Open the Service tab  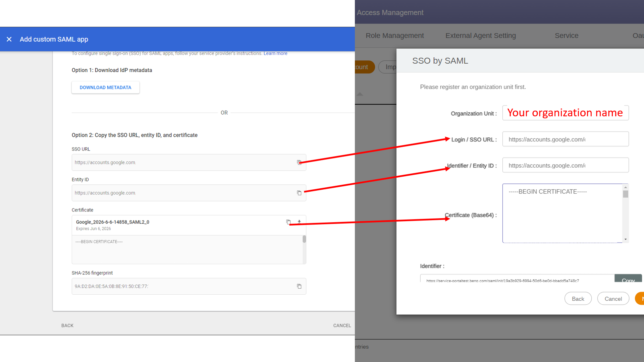pos(566,36)
